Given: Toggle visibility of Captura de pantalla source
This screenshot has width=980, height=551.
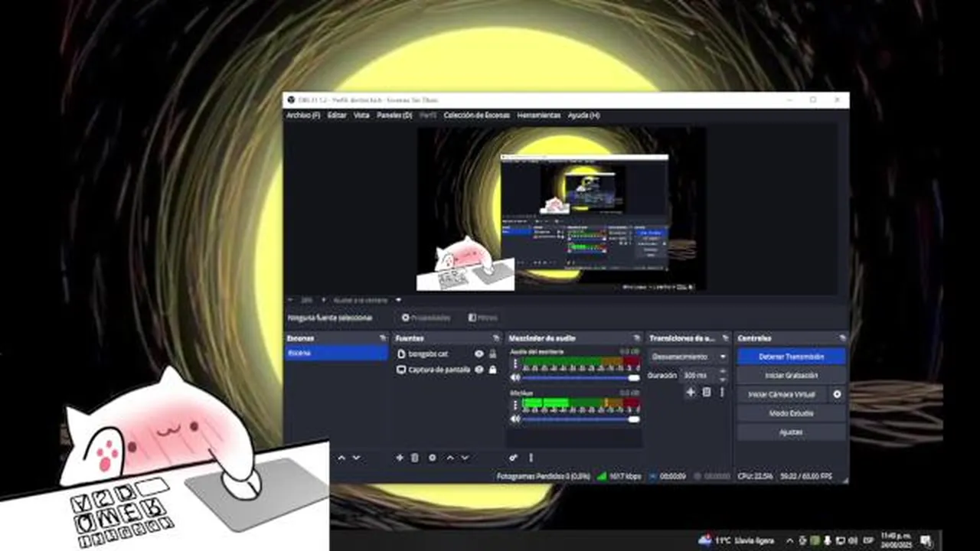Looking at the screenshot, I should tap(479, 370).
